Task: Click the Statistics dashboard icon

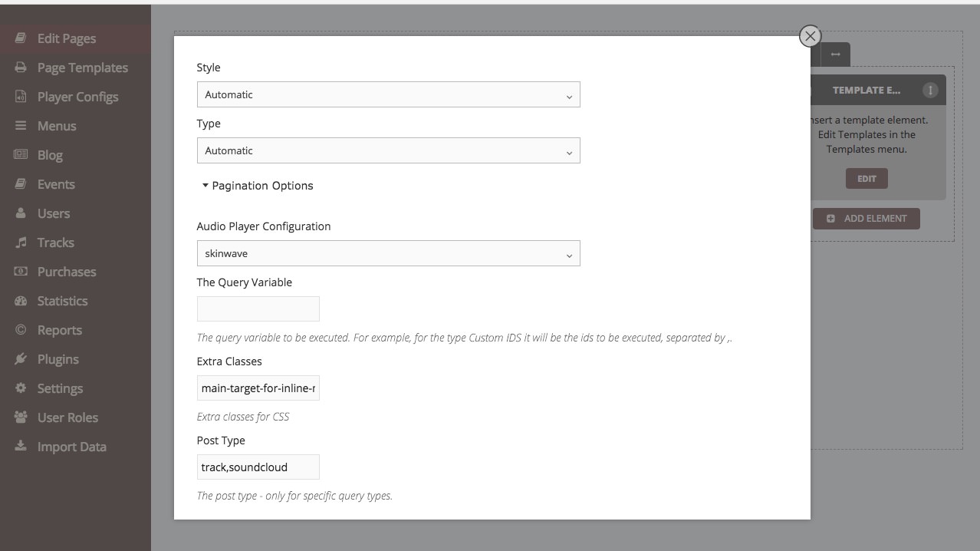Action: [x=21, y=301]
